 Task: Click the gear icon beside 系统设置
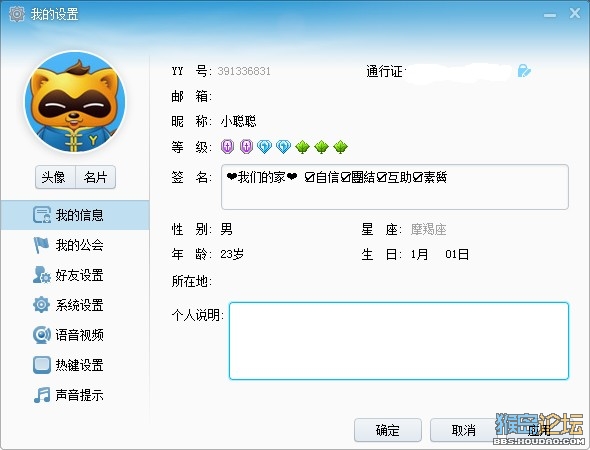point(41,305)
